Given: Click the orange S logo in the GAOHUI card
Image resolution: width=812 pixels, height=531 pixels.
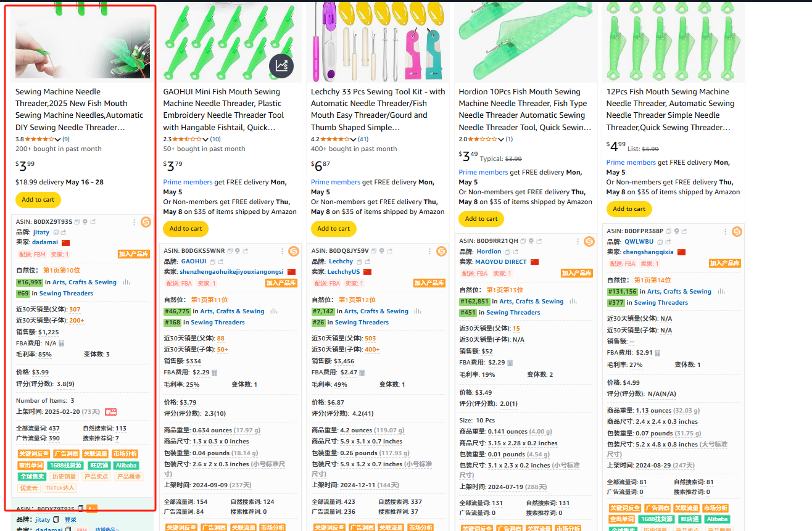Looking at the screenshot, I should point(294,251).
